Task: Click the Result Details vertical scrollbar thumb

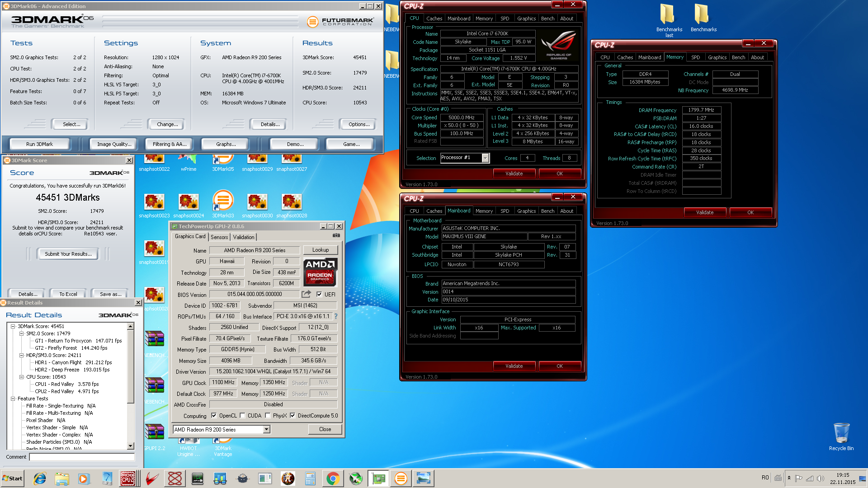Action: 131,366
